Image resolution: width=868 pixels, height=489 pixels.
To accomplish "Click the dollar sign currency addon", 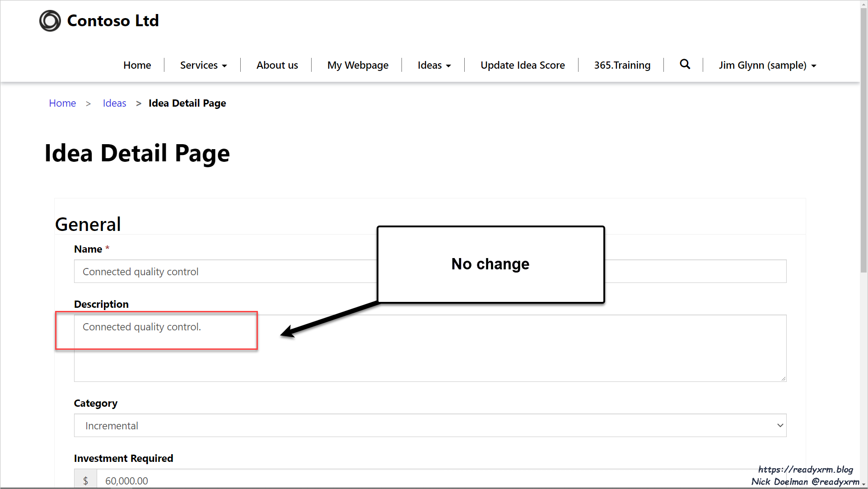I will [x=85, y=479].
